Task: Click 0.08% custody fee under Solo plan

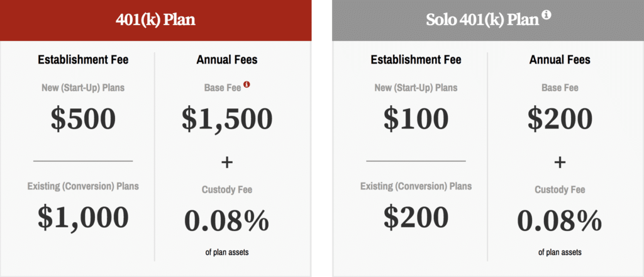Action: coord(560,221)
